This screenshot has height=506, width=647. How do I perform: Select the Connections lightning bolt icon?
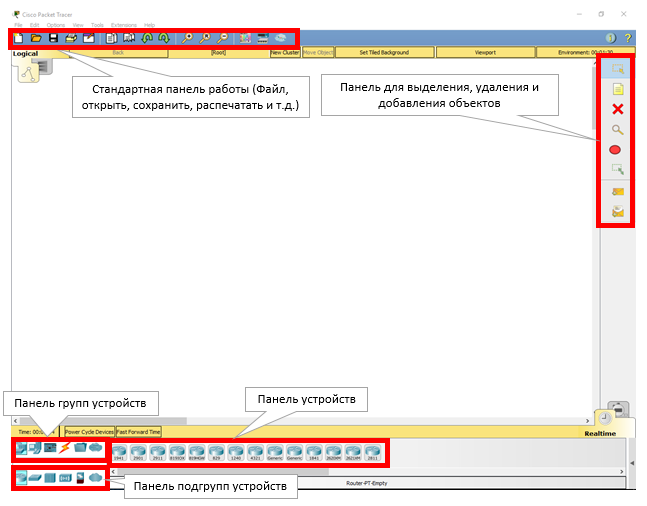click(x=64, y=448)
